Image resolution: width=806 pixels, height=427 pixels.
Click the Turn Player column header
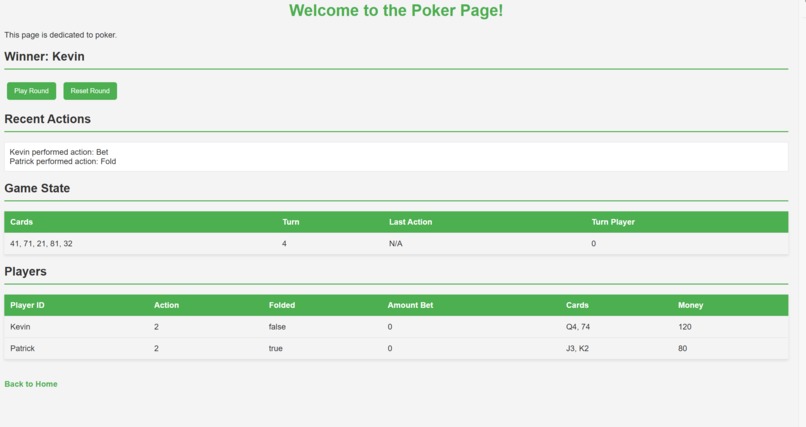point(613,222)
